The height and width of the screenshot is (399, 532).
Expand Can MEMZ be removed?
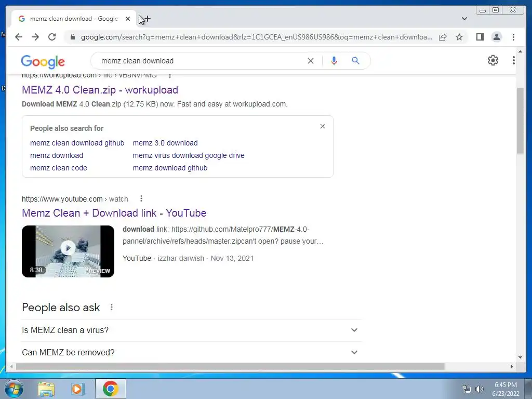(x=190, y=352)
